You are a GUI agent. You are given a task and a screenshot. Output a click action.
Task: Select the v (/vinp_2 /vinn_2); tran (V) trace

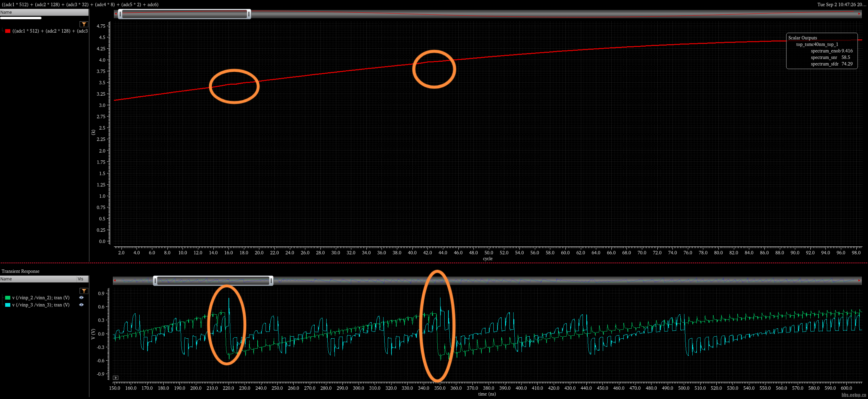pos(41,298)
